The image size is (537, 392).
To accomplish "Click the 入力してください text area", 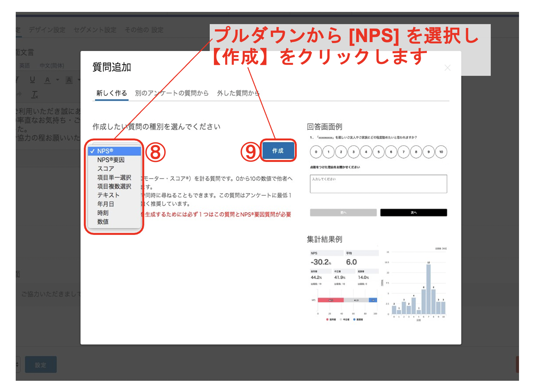I will (378, 184).
